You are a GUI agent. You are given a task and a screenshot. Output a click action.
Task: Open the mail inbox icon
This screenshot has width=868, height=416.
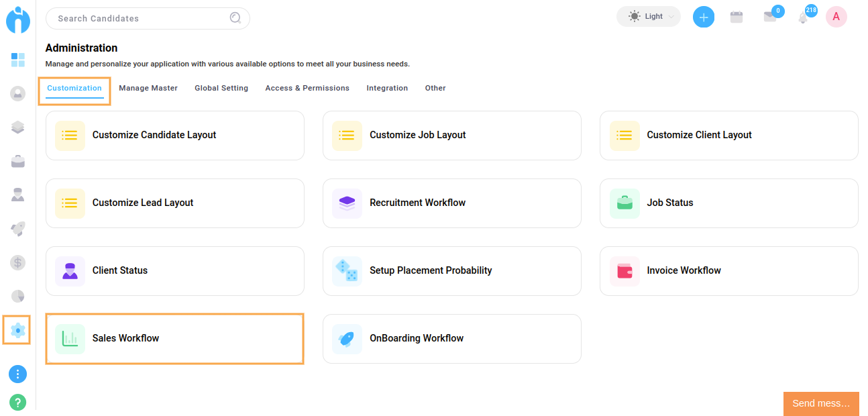pyautogui.click(x=770, y=17)
